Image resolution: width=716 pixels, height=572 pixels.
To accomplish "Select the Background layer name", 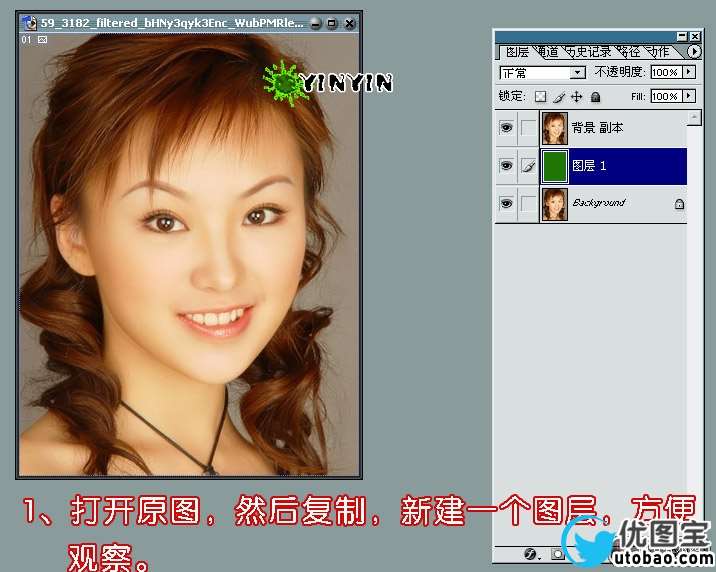I will click(599, 203).
